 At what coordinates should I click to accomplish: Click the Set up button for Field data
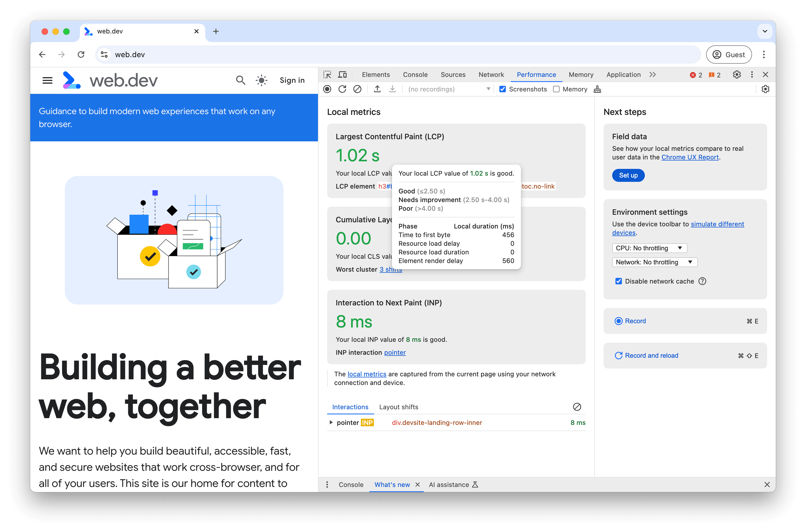(628, 175)
